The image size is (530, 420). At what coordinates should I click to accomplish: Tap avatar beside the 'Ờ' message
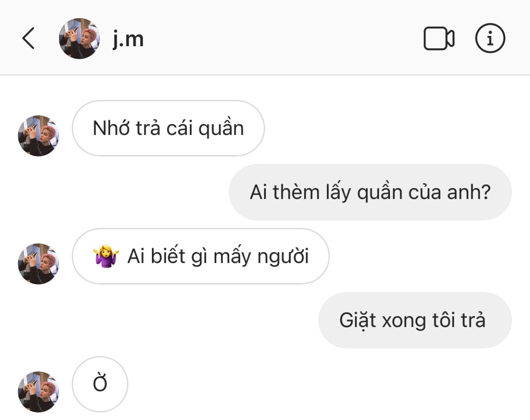pos(38,392)
